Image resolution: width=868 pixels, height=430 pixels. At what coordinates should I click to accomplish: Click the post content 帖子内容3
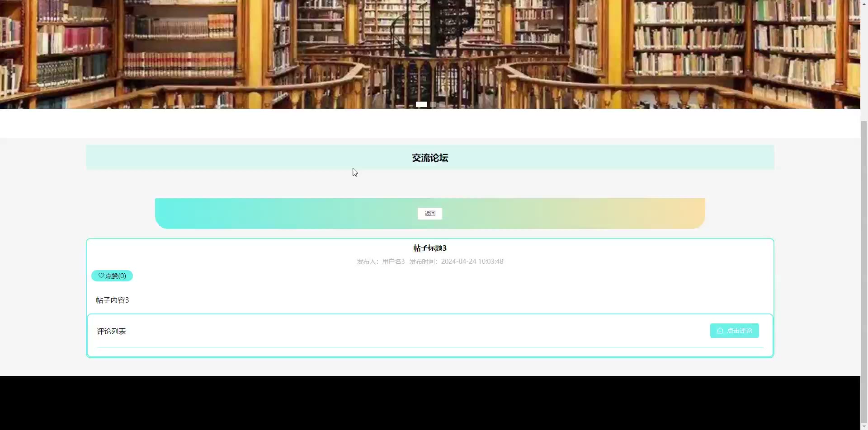[x=113, y=300]
